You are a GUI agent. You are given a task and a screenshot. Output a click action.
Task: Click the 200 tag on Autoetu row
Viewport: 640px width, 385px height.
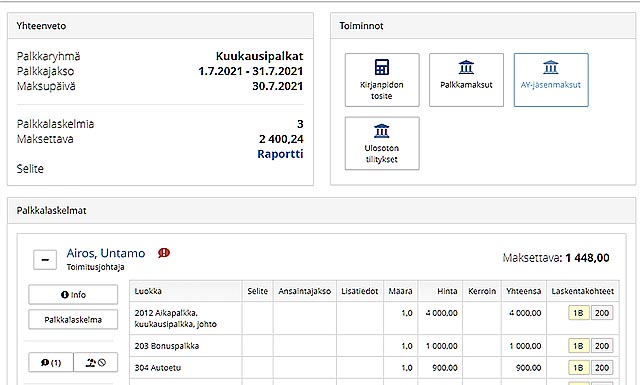[x=602, y=368]
